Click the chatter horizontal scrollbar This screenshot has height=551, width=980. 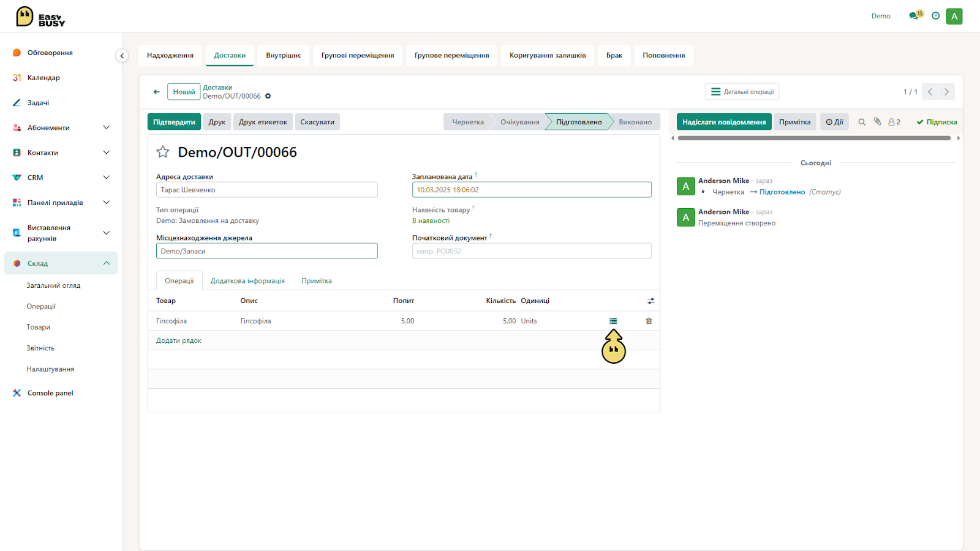click(x=815, y=138)
